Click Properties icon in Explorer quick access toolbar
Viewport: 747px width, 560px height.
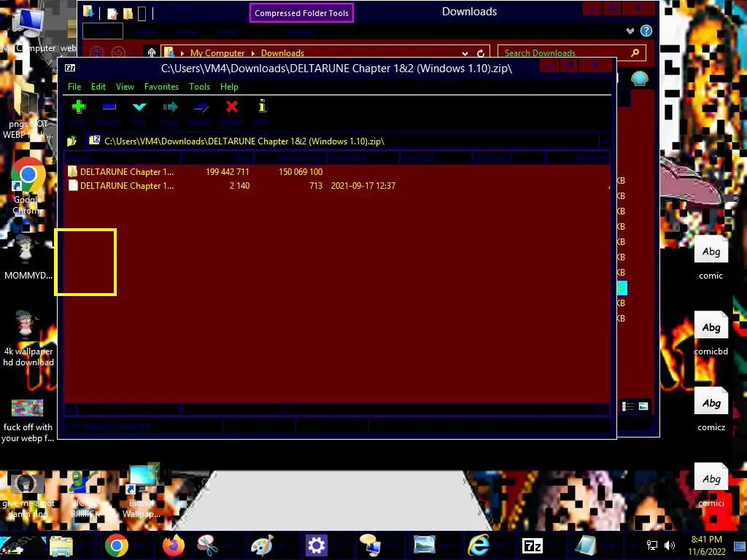point(112,13)
